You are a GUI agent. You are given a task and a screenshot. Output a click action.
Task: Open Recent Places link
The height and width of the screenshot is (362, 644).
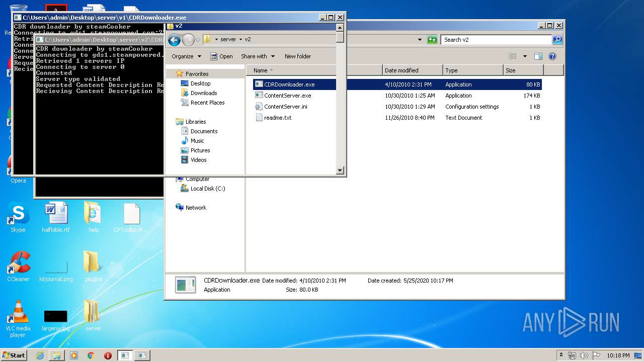[x=207, y=103]
